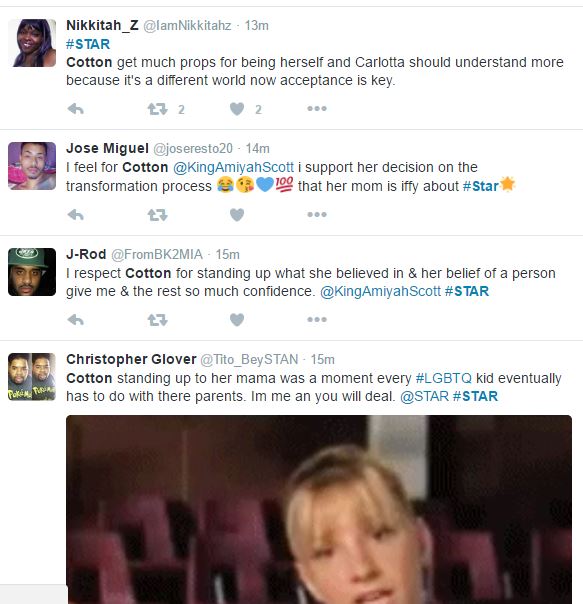Reply to Jose Miguel's tweet

(76, 215)
